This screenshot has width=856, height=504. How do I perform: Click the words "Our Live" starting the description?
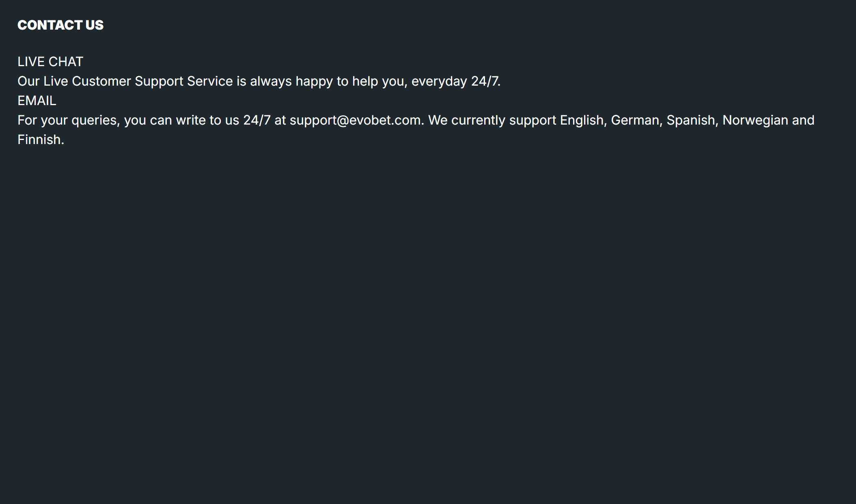click(x=43, y=81)
